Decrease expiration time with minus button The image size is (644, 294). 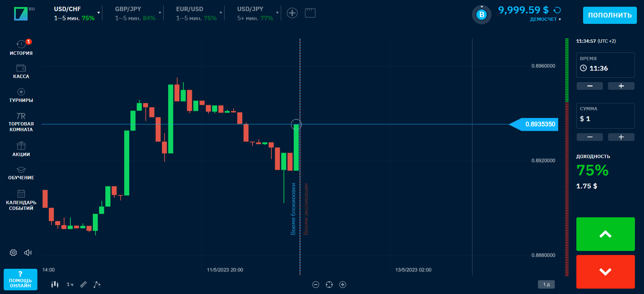[590, 86]
